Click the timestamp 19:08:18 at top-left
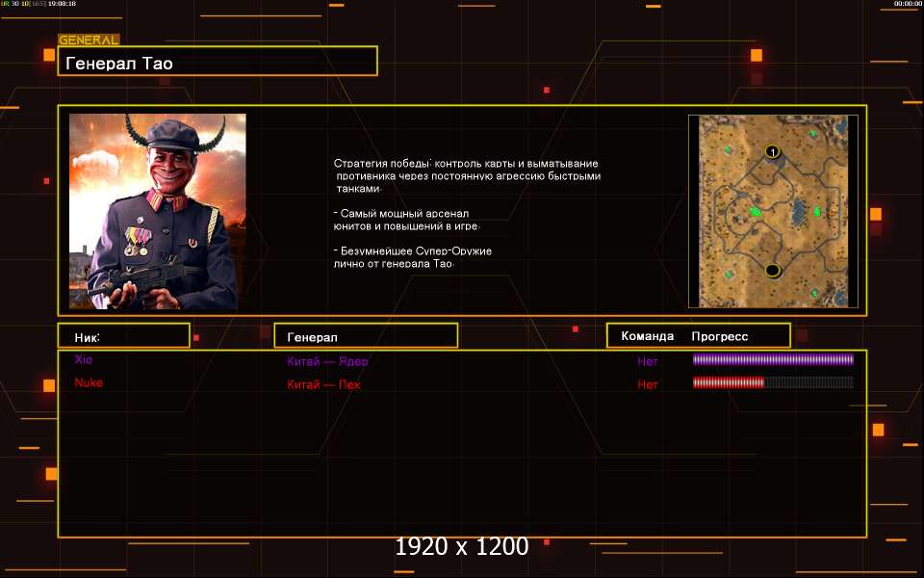 (62, 4)
